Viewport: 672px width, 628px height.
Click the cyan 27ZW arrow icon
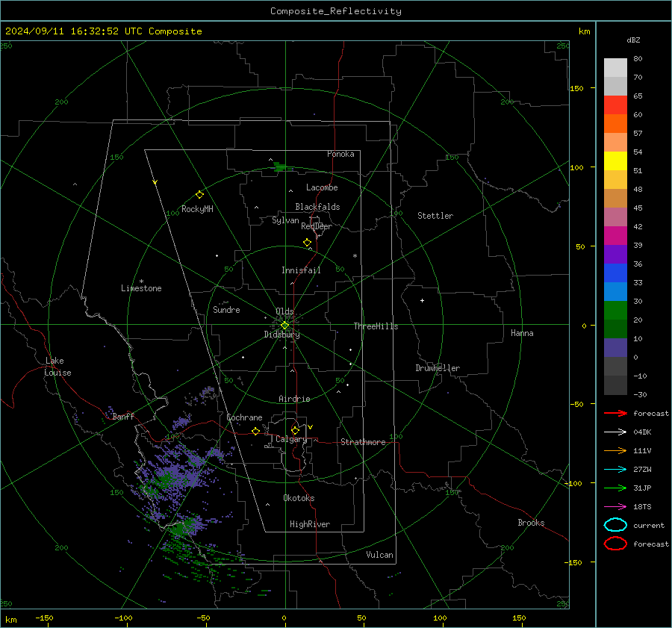pos(615,470)
